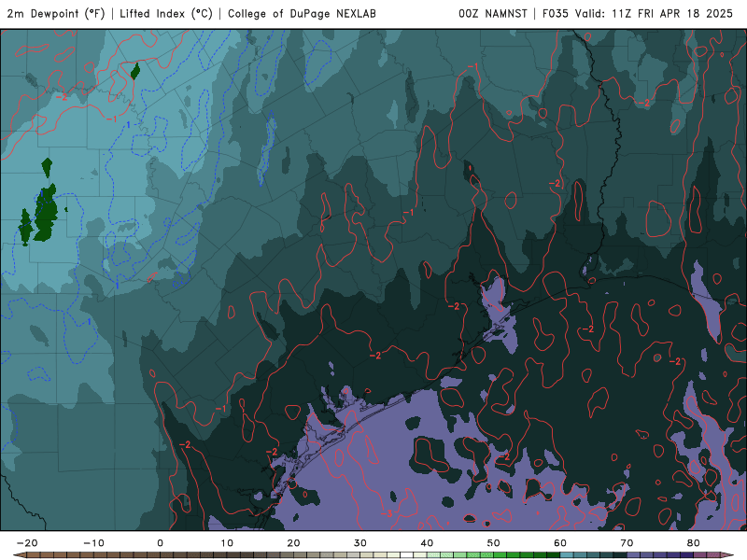Click the 10 label on the color scale

(x=227, y=543)
